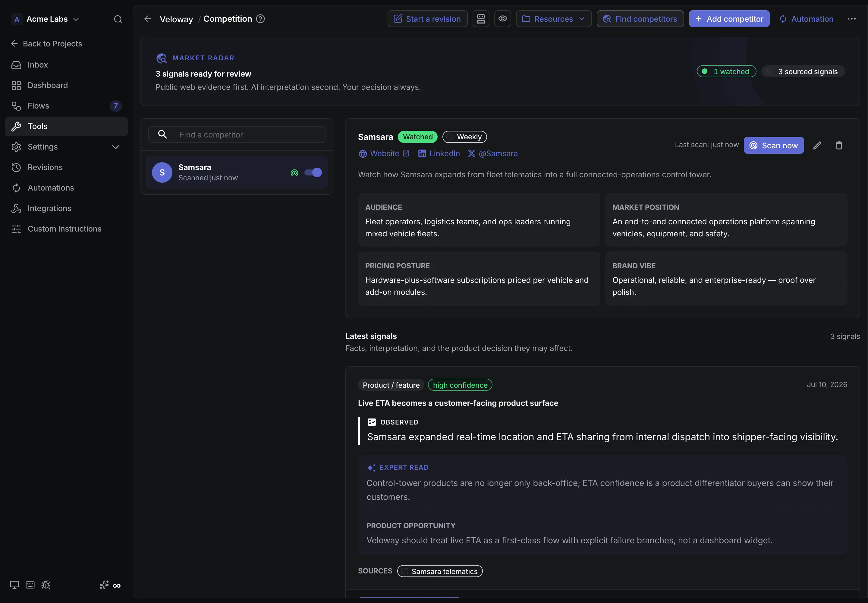
Task: Select Tools in the sidebar
Action: tap(66, 127)
